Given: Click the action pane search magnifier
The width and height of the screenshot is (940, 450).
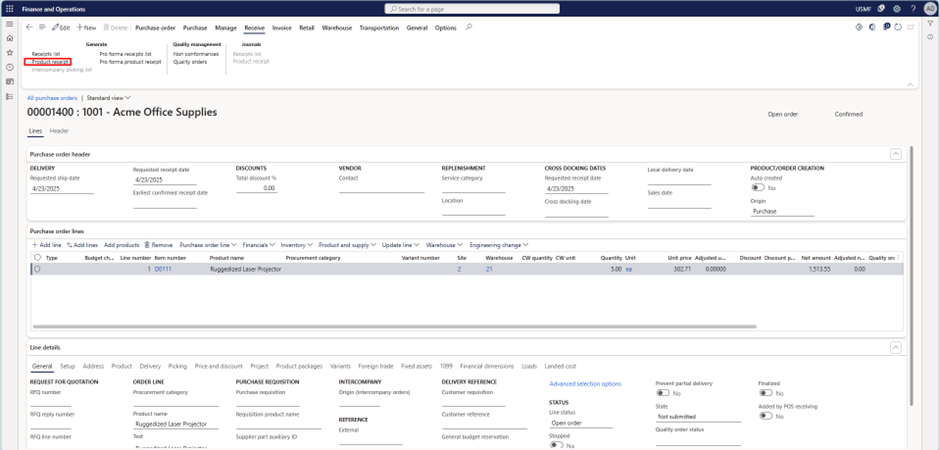Looking at the screenshot, I should (469, 28).
